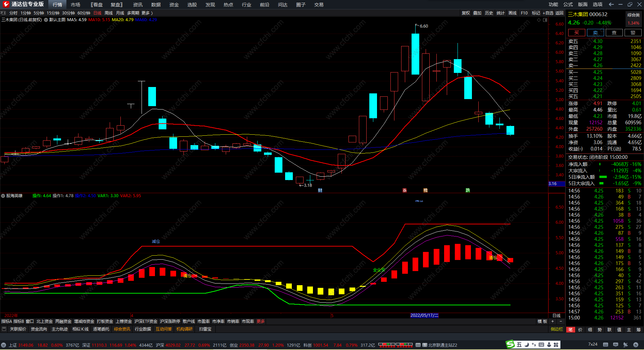Toggle the 势 trend tab

click(x=600, y=330)
